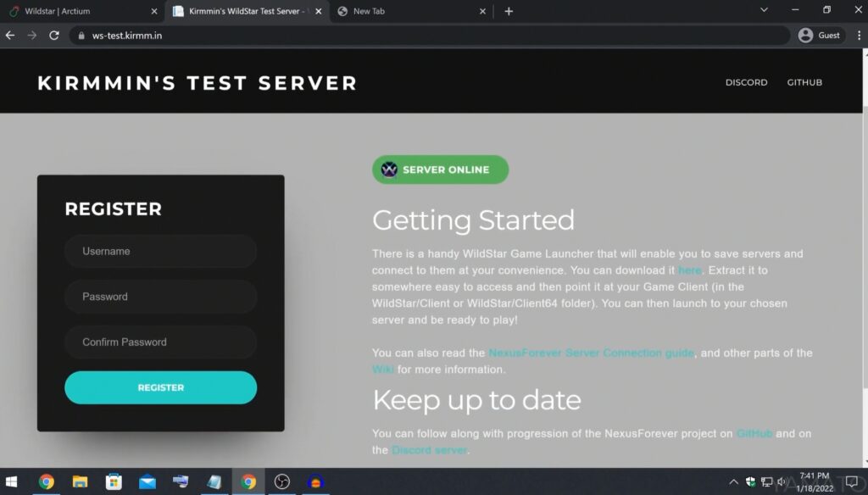Open the Windows Start menu
This screenshot has height=495, width=868.
11,481
